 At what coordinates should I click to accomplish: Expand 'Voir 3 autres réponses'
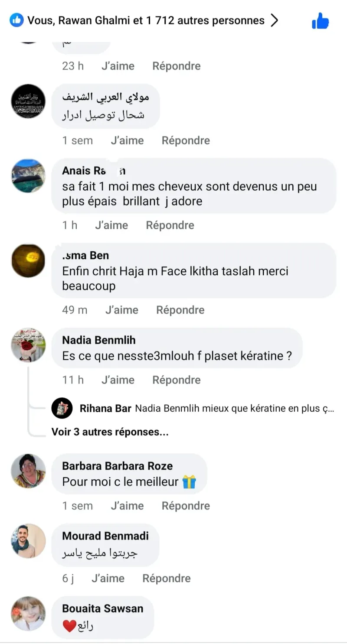[110, 432]
